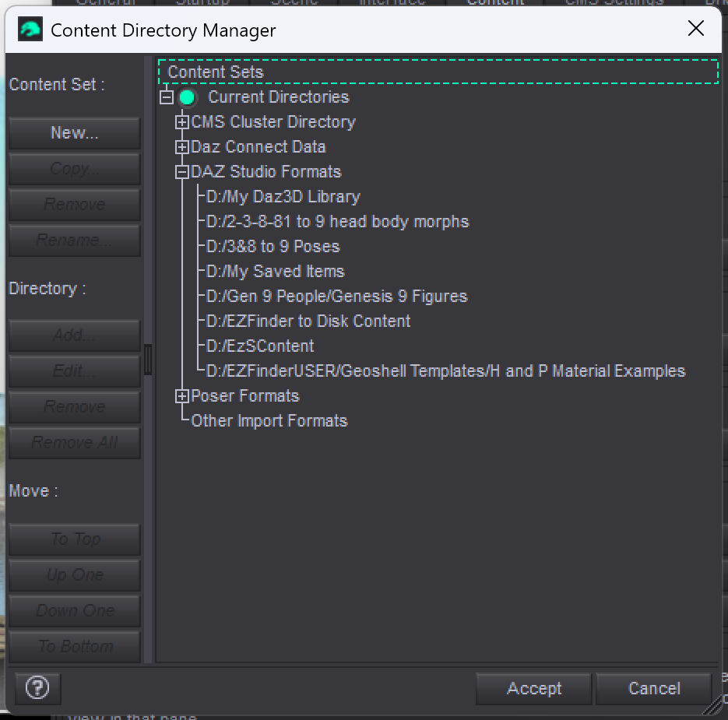Viewport: 728px width, 720px height.
Task: Close the Content Directory Manager dialog
Action: (695, 29)
